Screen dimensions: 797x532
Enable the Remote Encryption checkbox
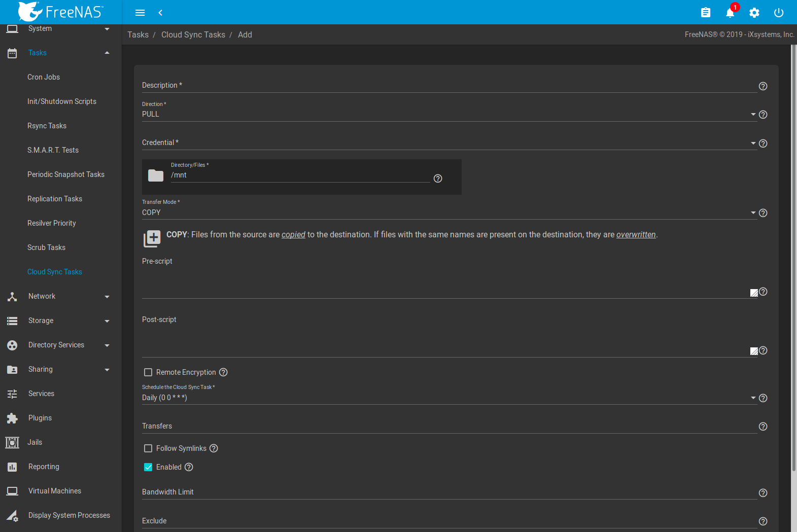[x=148, y=372]
